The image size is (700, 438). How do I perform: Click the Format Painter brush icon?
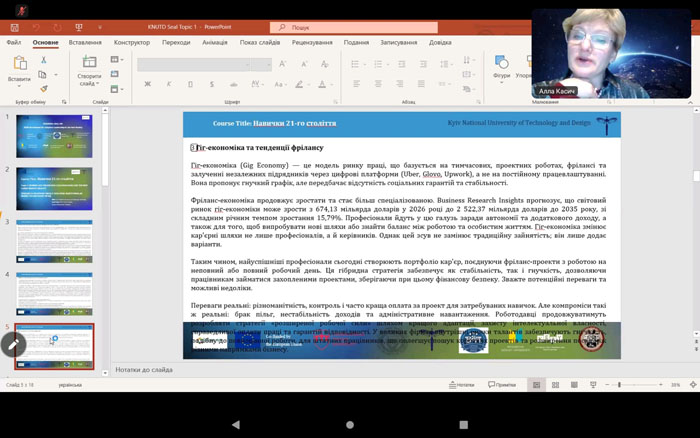[44, 87]
